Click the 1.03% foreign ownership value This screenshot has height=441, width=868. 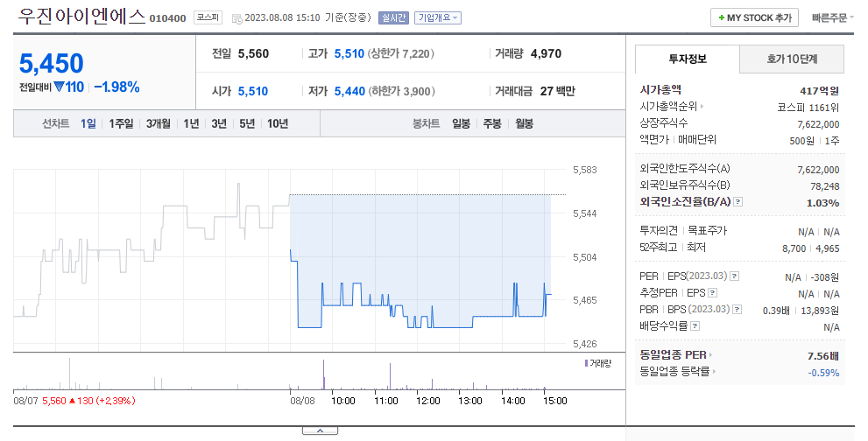point(822,203)
